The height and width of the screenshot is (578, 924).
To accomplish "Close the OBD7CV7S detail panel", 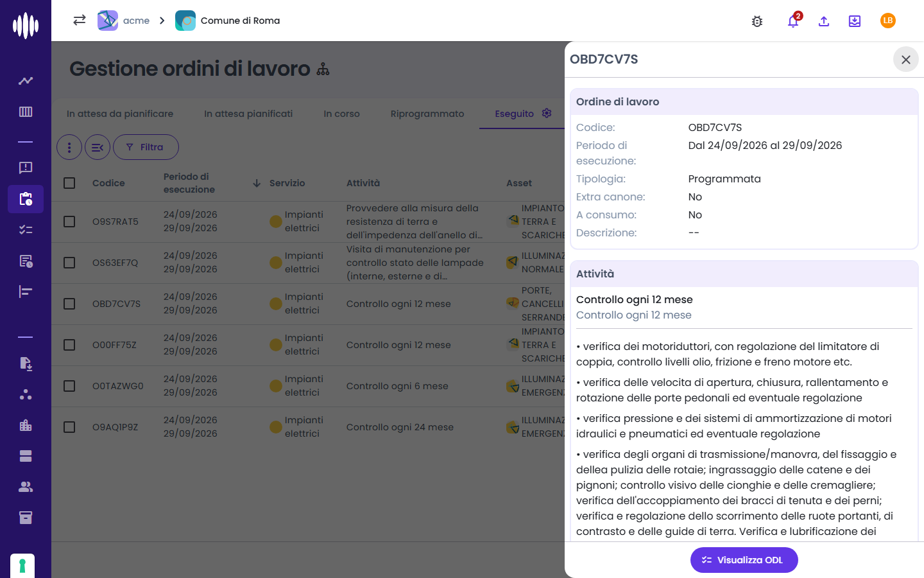I will point(906,60).
